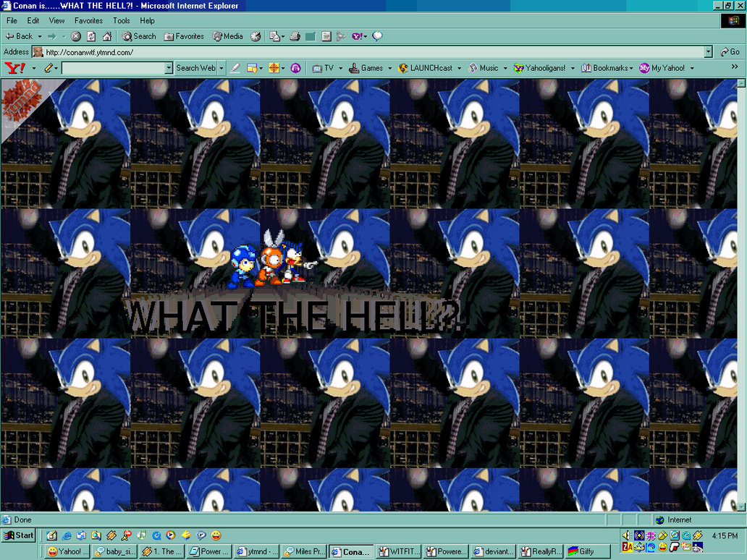Click the Windows Media Player quick launch icon

171,535
